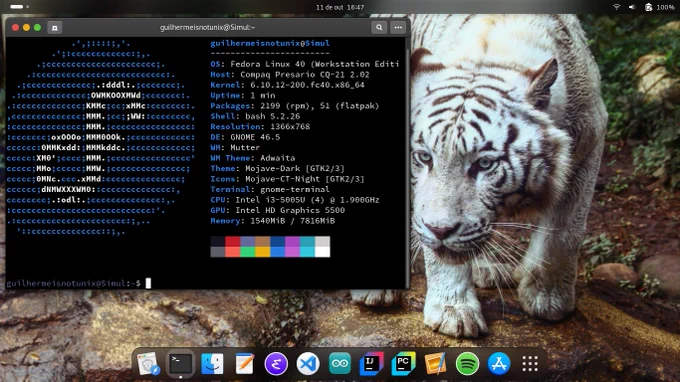
Task: Show the applications grid from the dock
Action: [x=530, y=364]
